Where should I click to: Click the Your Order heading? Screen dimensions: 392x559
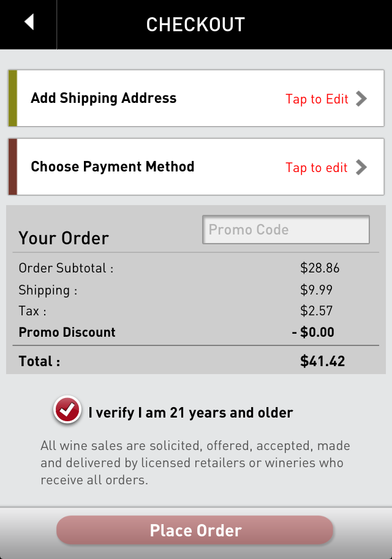pyautogui.click(x=64, y=238)
